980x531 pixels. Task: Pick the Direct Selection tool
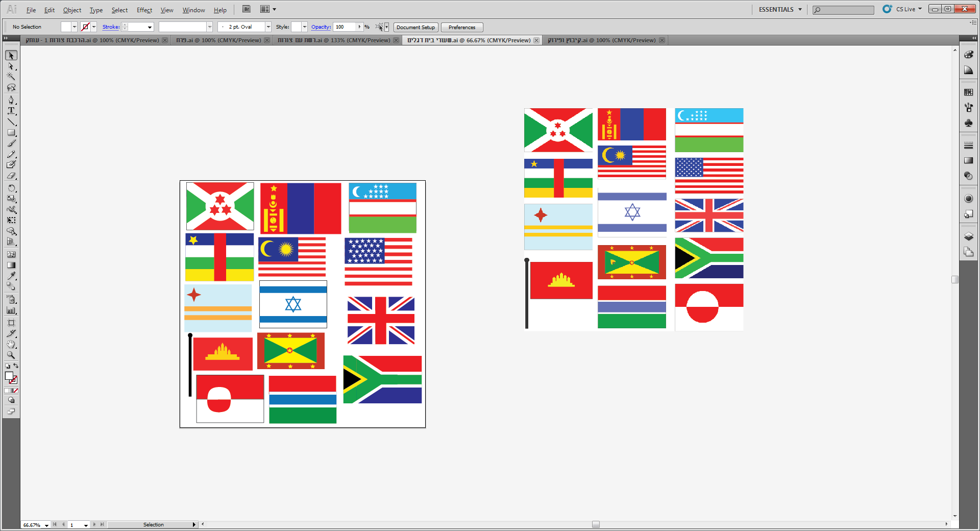click(x=11, y=66)
